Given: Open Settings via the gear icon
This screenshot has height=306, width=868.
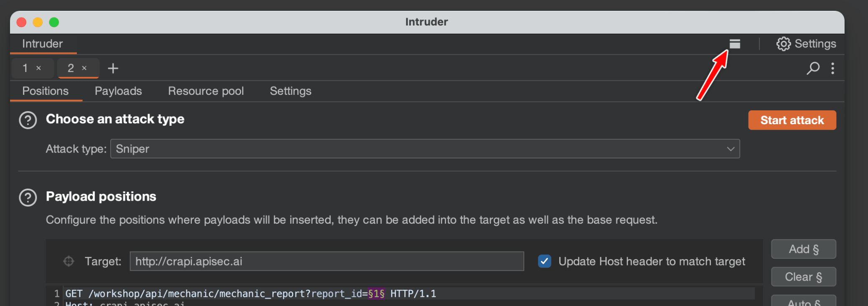Looking at the screenshot, I should (783, 44).
